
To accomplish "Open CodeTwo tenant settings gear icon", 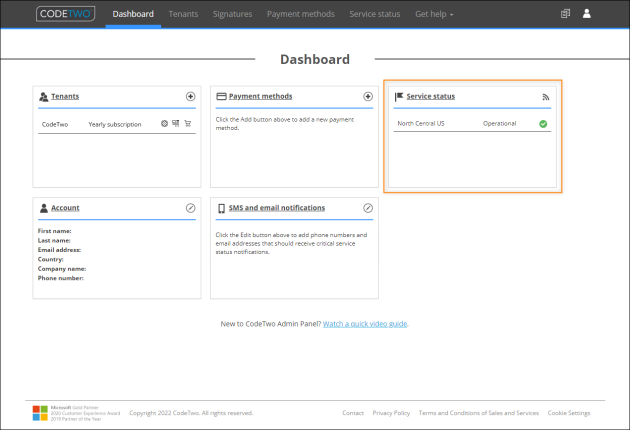I will coord(164,123).
